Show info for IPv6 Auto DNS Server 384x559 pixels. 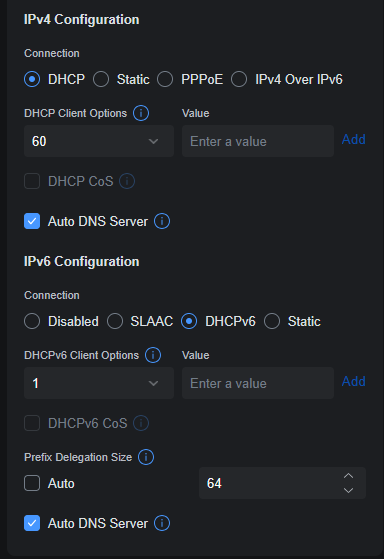point(162,523)
